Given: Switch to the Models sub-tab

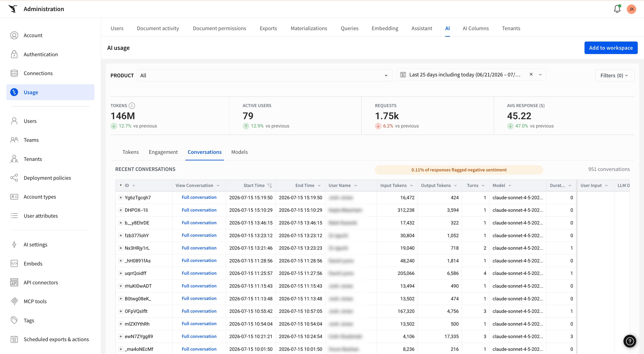Looking at the screenshot, I should click(x=239, y=152).
